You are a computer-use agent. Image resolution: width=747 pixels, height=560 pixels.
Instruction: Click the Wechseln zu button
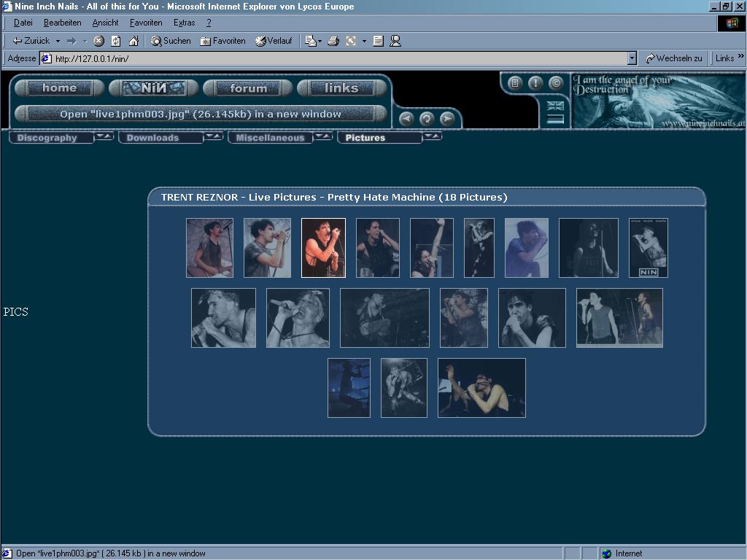point(673,58)
